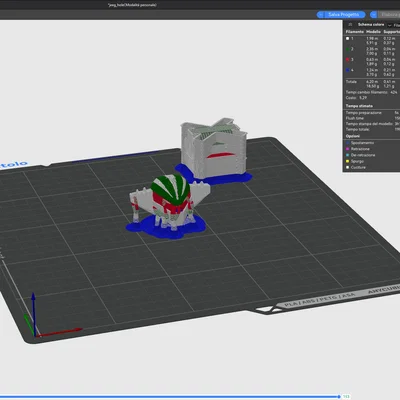Screen dimensions: 400x400
Task: Click the Flush time row
Action: [372, 118]
